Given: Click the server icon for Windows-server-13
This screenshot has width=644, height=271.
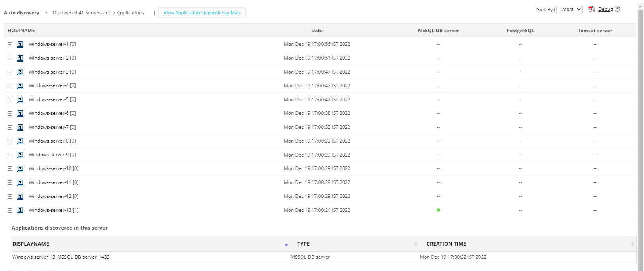Looking at the screenshot, I should (x=20, y=210).
